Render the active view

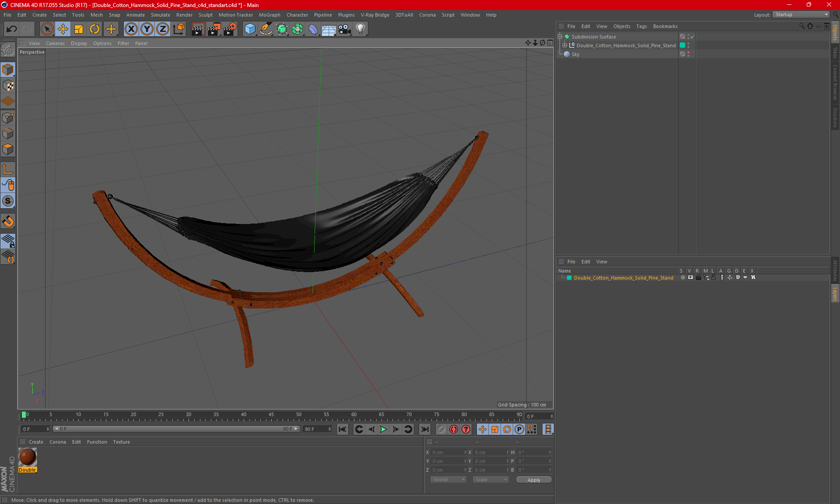coord(198,29)
